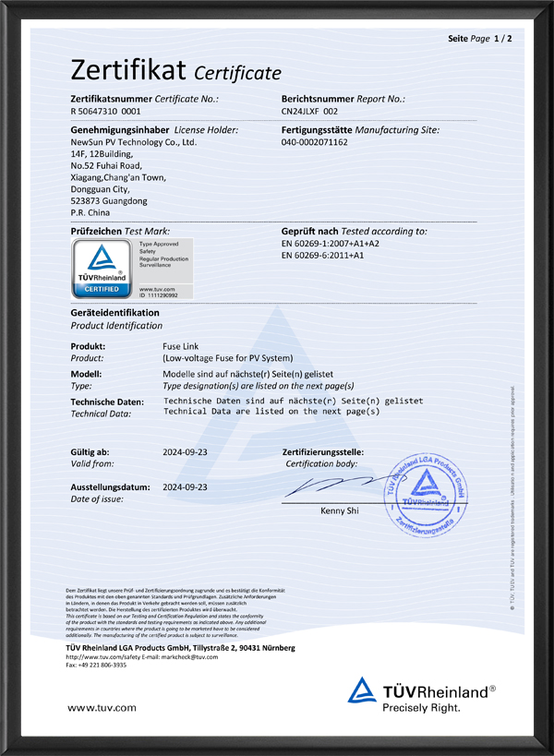Click the Valid from date 2024-09-23
Viewport: 554px width, 756px height.
(186, 452)
